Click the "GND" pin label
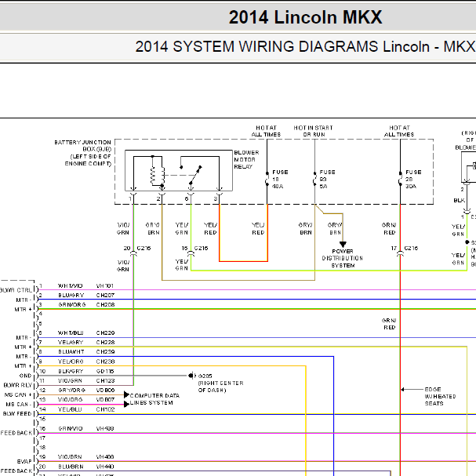Viewport: 476px width, 476px height. click(x=25, y=376)
